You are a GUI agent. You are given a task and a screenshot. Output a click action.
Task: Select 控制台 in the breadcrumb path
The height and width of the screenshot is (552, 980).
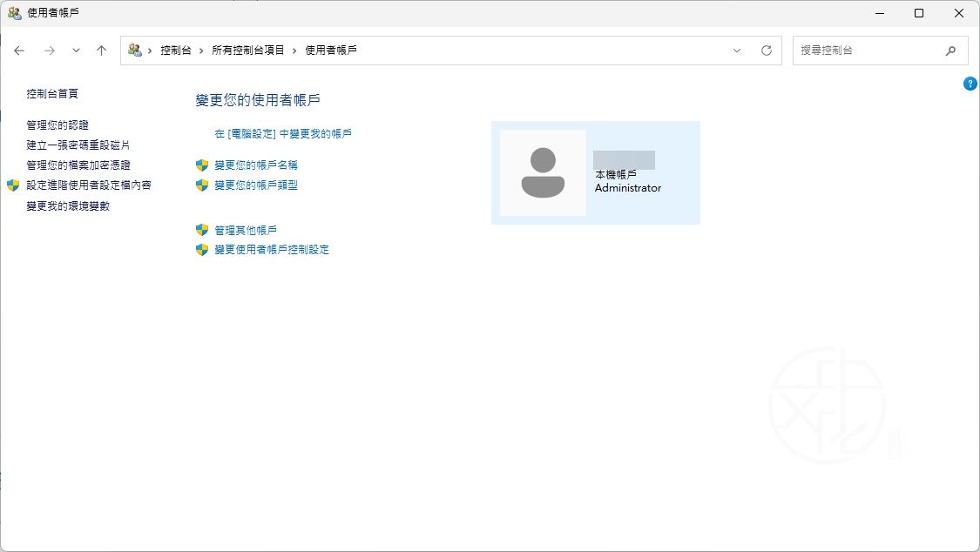coord(176,50)
